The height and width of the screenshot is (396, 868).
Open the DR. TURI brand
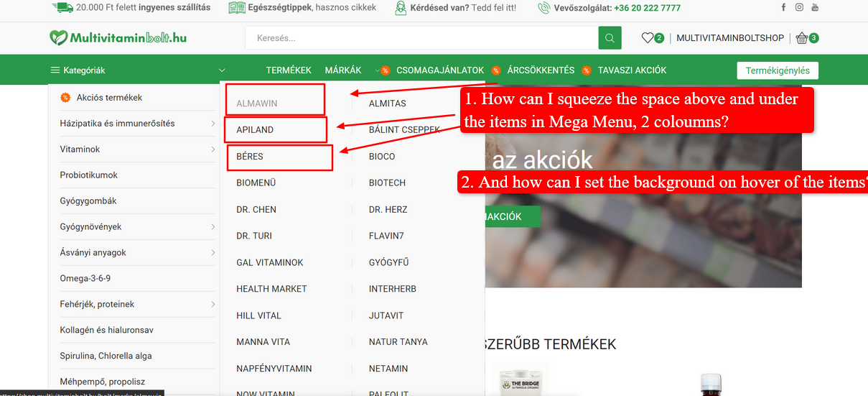coord(254,236)
